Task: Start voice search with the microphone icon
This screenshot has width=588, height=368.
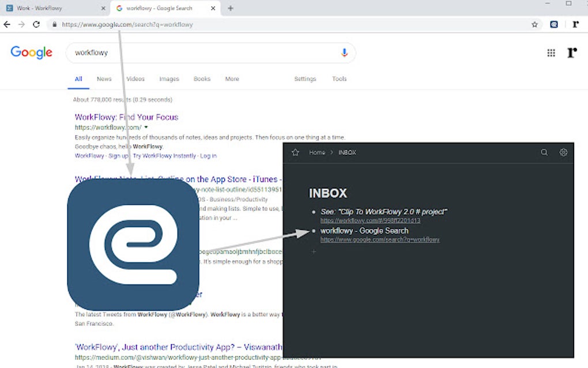Action: [x=344, y=52]
